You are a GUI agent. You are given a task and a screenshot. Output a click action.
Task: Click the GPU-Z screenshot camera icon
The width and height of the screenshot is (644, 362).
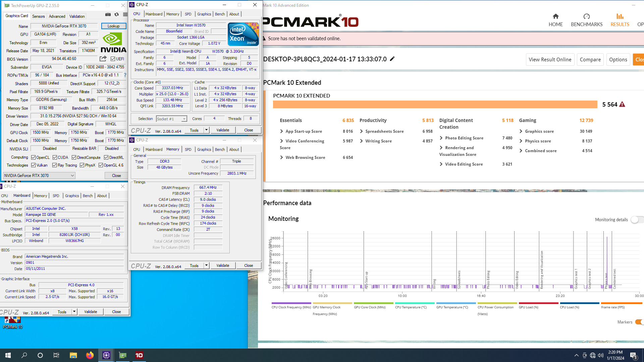[x=108, y=14]
